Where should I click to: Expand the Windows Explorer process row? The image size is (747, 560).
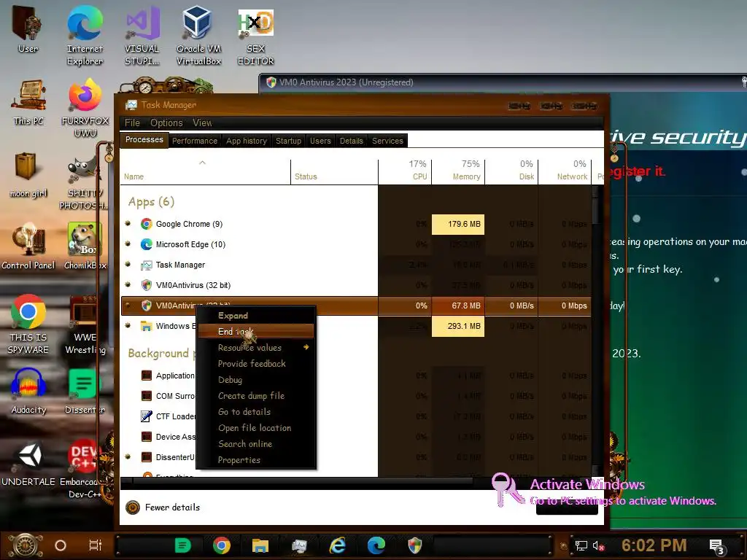click(x=128, y=326)
